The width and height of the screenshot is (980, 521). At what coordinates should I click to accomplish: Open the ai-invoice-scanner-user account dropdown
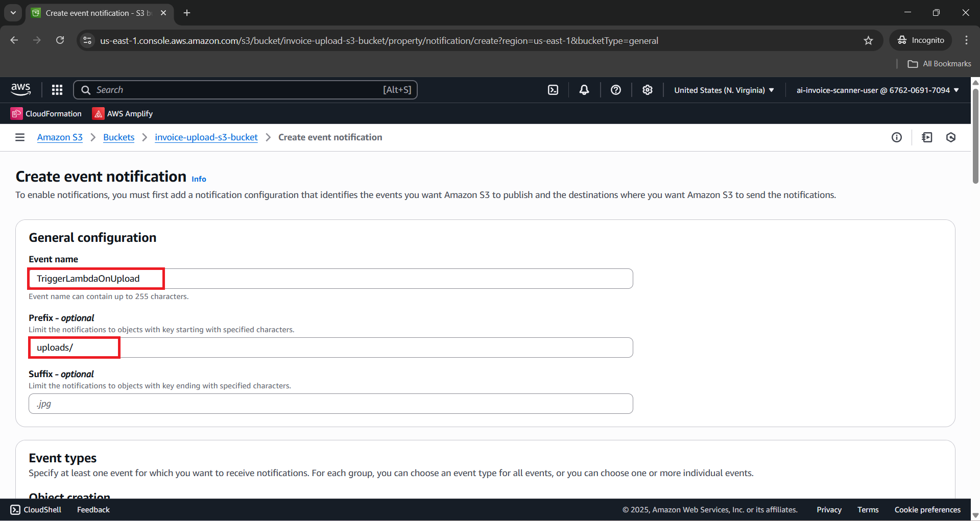(877, 90)
